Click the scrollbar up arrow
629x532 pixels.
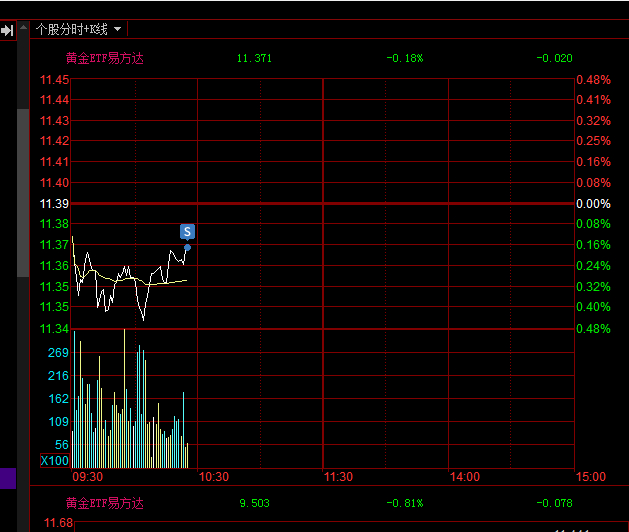23,28
